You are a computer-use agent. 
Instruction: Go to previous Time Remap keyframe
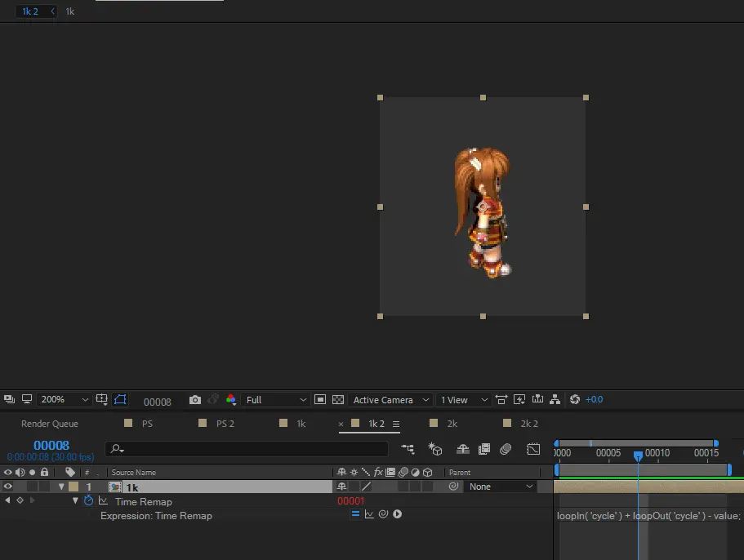7,500
